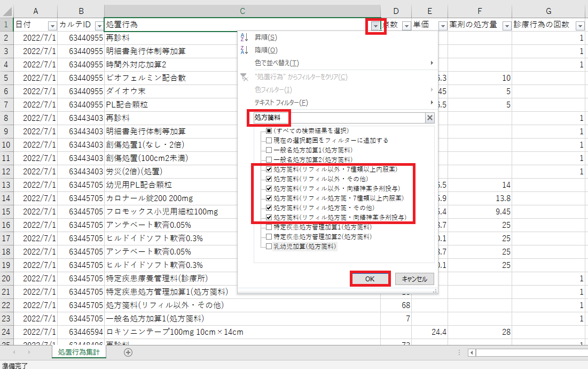Add a new sheet with plus icon
This screenshot has width=588, height=369.
128,352
